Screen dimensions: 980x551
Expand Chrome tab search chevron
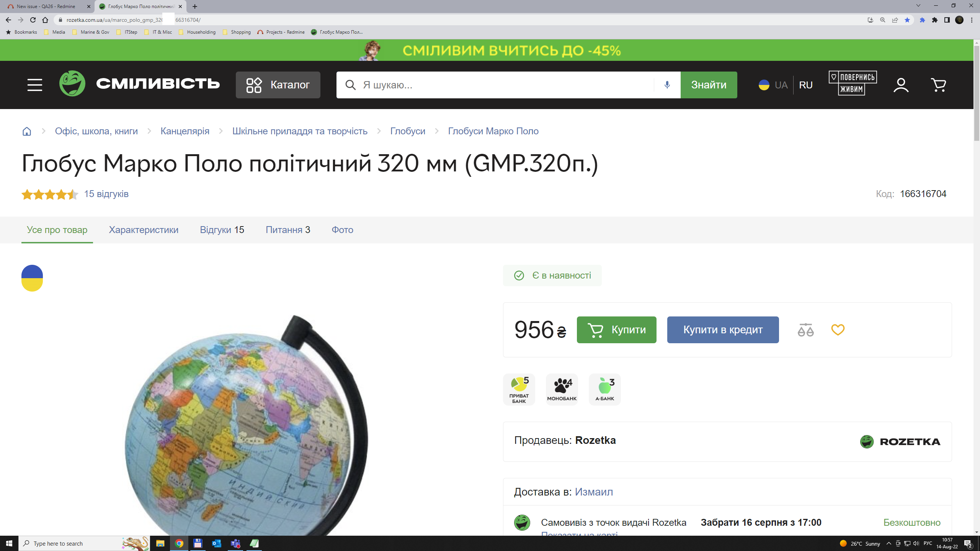pos(918,6)
